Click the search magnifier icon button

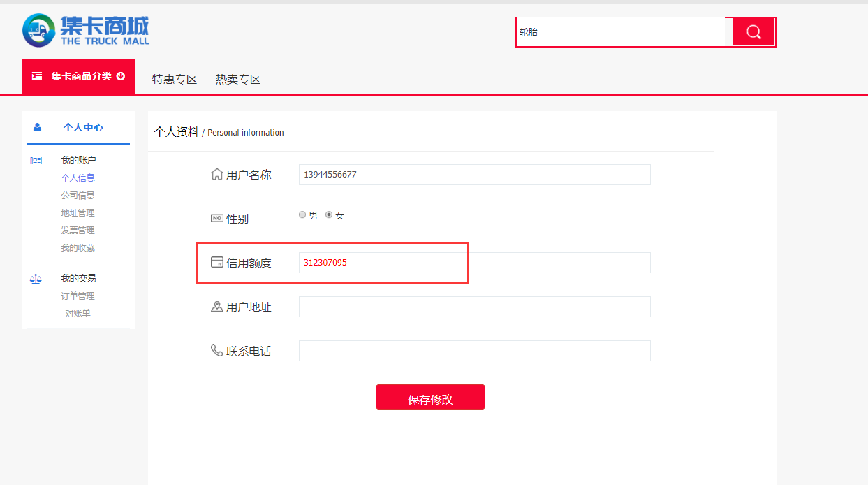pyautogui.click(x=753, y=32)
